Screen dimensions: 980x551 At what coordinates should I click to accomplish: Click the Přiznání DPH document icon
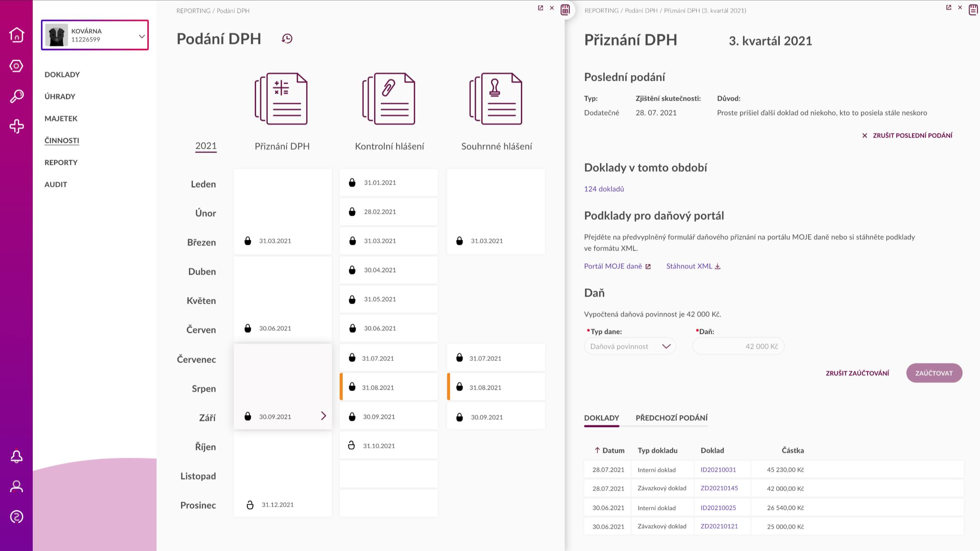tap(281, 99)
